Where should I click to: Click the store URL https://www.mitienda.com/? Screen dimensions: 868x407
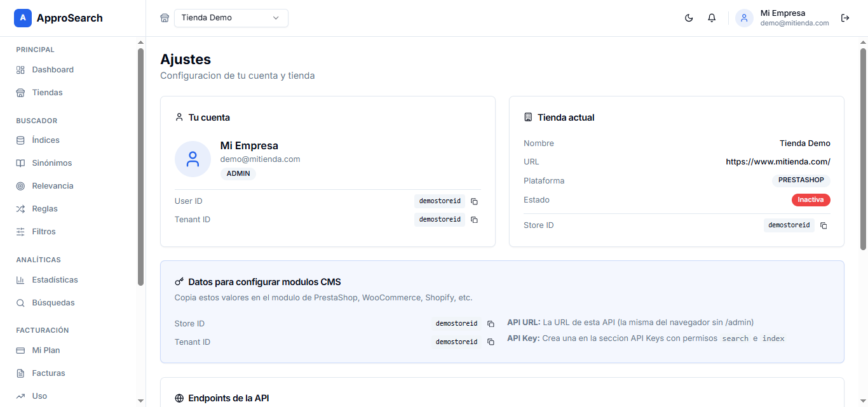pyautogui.click(x=778, y=162)
